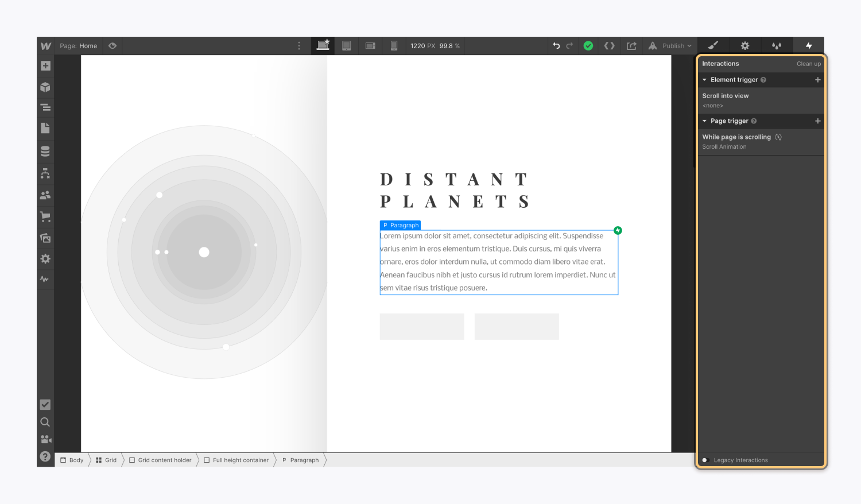Click the green saved status checkmark
Viewport: 861px width, 504px height.
tap(588, 46)
